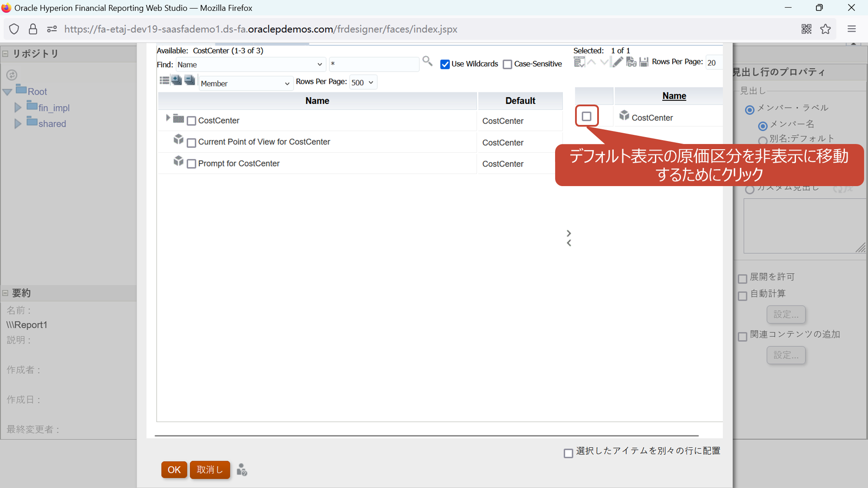Click the collapse all (minus) icon

coord(190,80)
